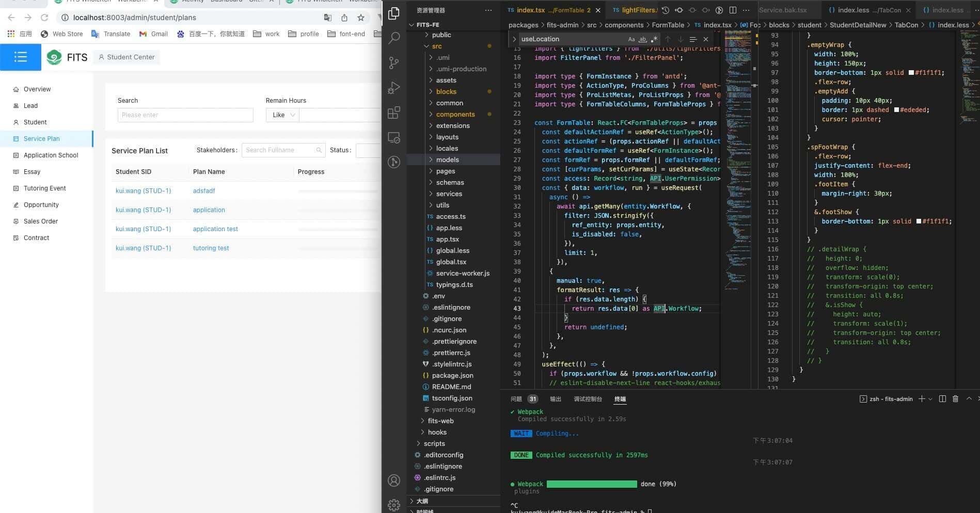Open the terminal launch profile dropdown chevron
Screen dimensions: 980x513
click(x=930, y=399)
